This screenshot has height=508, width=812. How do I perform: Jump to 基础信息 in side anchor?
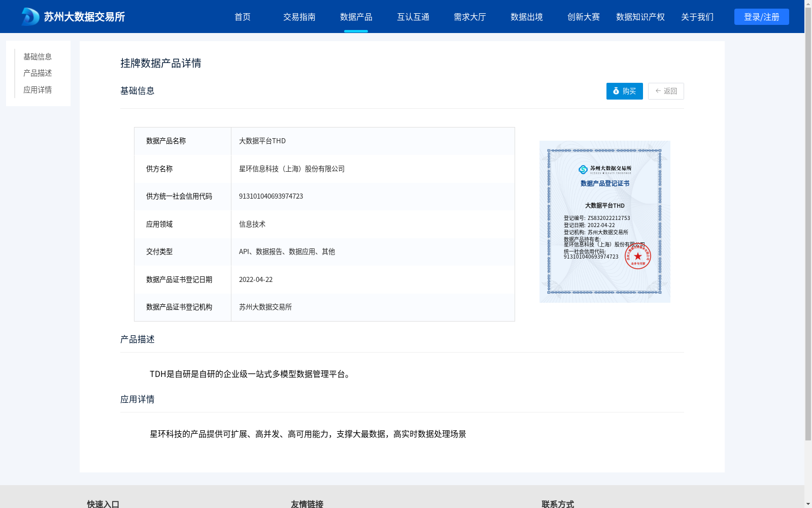38,56
